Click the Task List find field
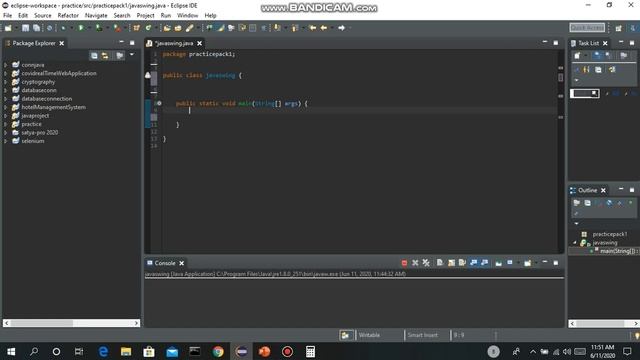640x360 pixels. 584,93
